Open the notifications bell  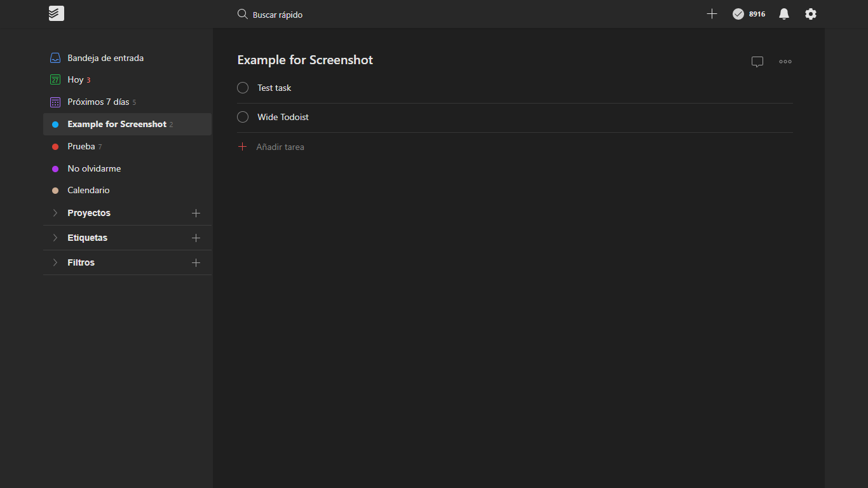coord(783,13)
